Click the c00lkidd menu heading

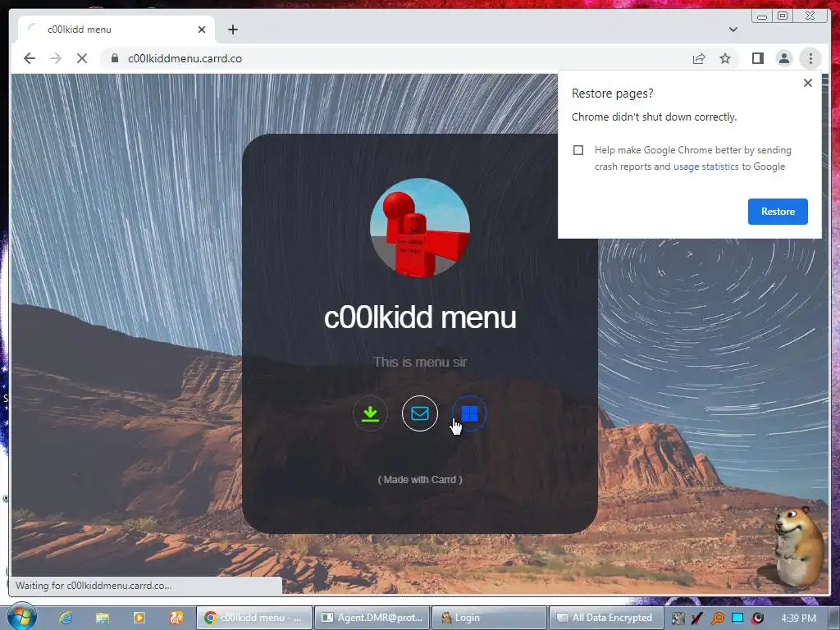point(420,317)
